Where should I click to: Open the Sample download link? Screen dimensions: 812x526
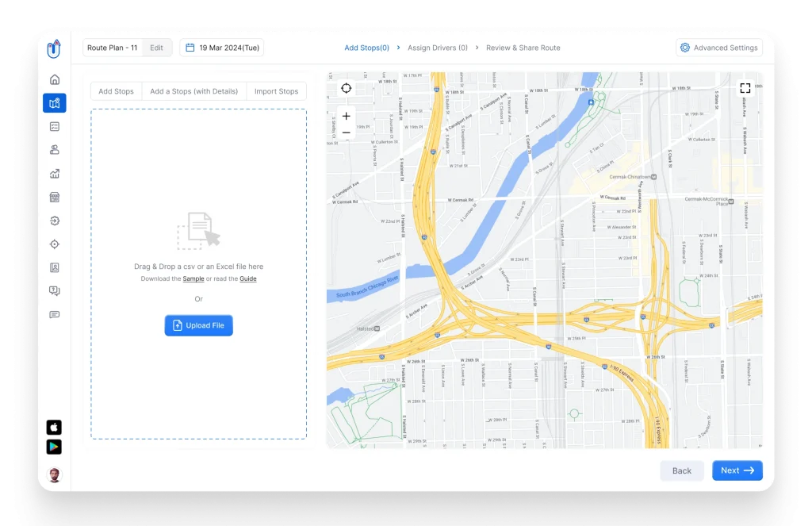pyautogui.click(x=193, y=278)
